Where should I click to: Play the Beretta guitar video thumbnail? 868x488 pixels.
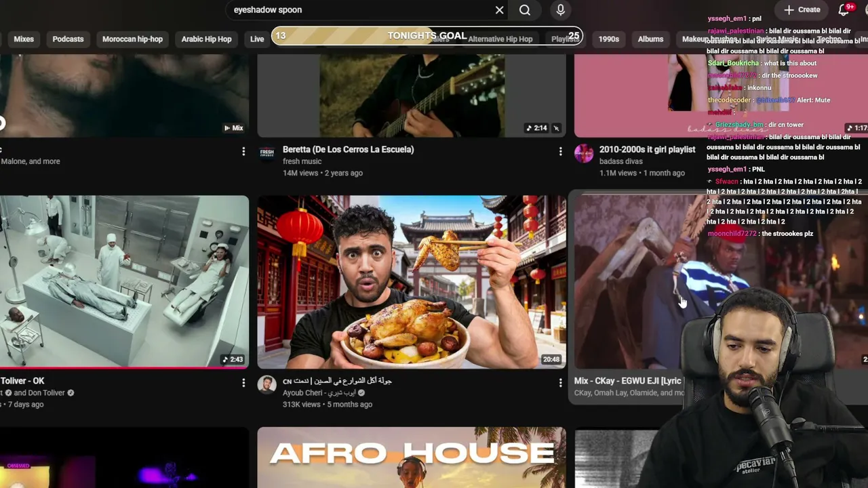[412, 96]
